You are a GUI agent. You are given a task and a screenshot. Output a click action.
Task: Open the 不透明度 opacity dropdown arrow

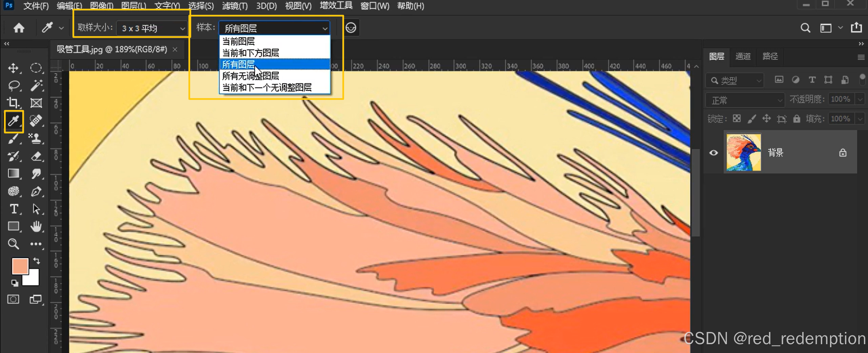click(860, 99)
